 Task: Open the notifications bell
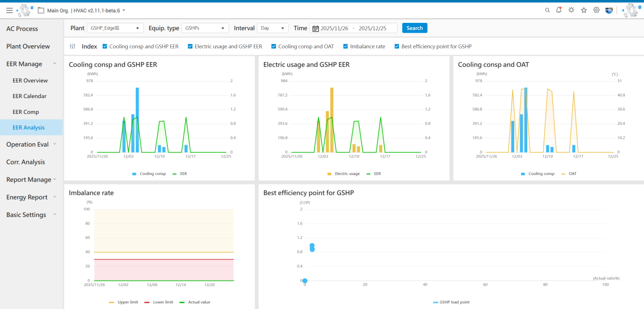click(559, 10)
